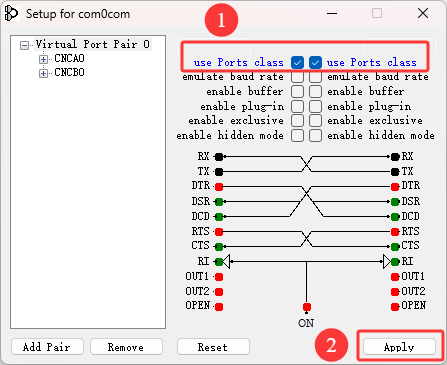Uncheck right-side use Ports class checkbox

(x=315, y=63)
